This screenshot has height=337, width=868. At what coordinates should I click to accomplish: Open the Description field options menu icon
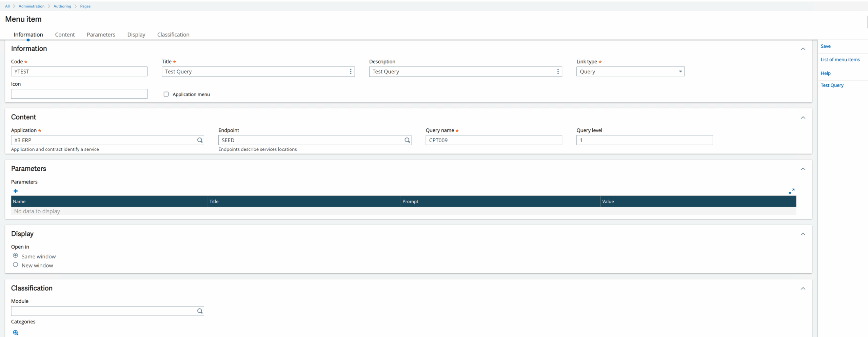click(x=557, y=71)
